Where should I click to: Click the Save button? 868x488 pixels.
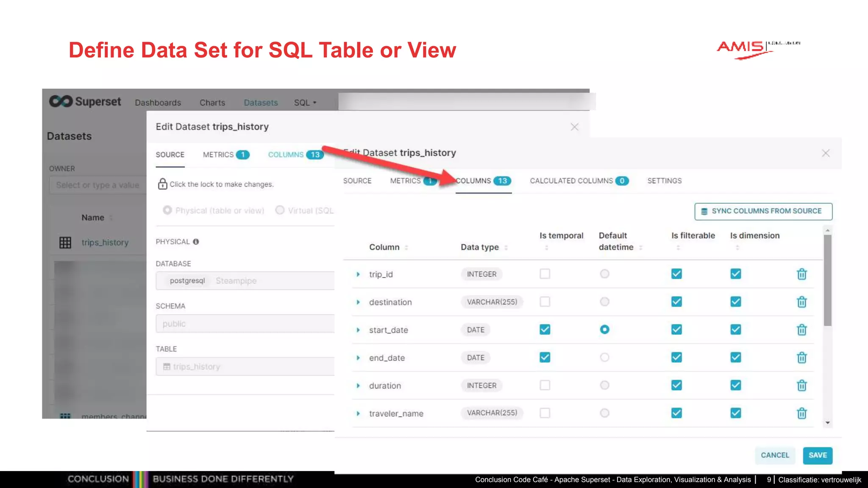[x=818, y=455]
